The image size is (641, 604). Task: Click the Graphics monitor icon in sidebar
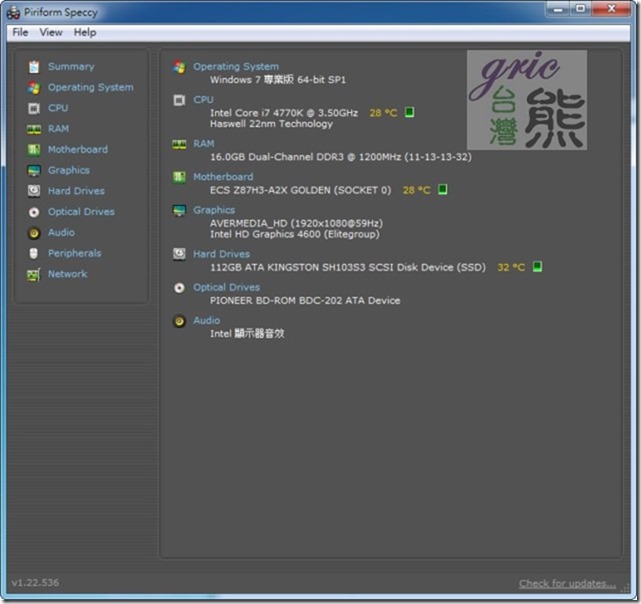point(34,171)
